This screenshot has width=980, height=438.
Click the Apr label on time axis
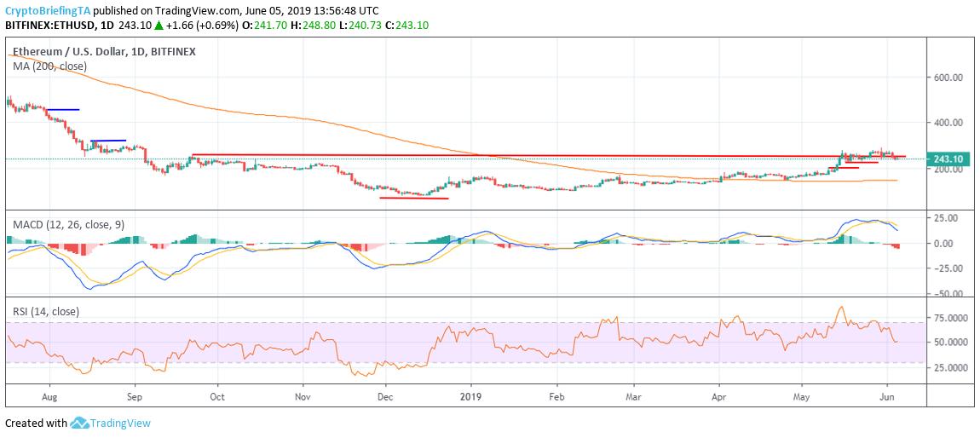(x=719, y=395)
